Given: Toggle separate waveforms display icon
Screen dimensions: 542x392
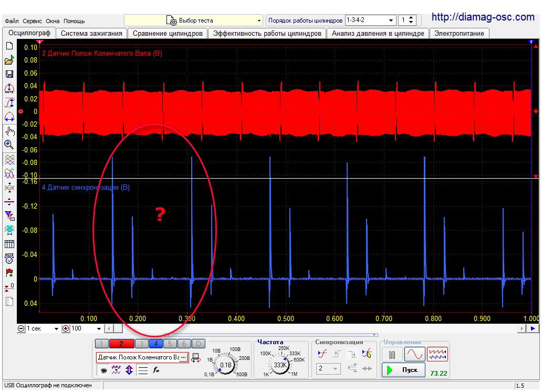Looking at the screenshot, I should coord(9,160).
